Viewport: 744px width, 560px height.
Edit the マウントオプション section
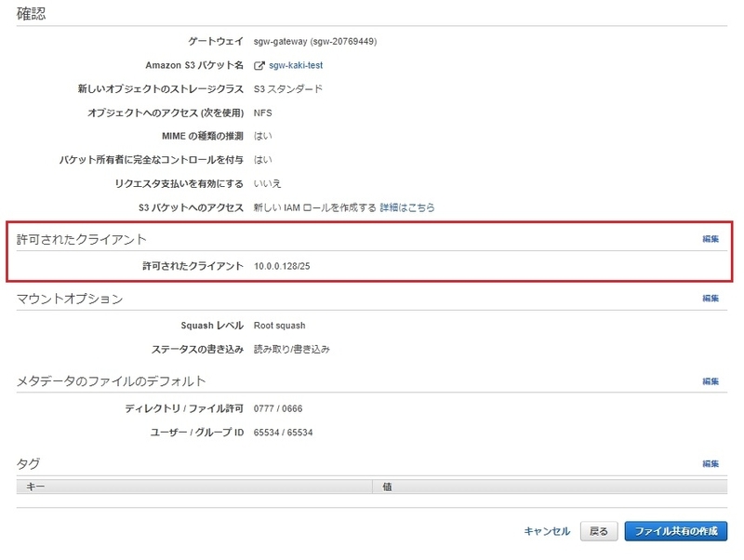(x=711, y=299)
